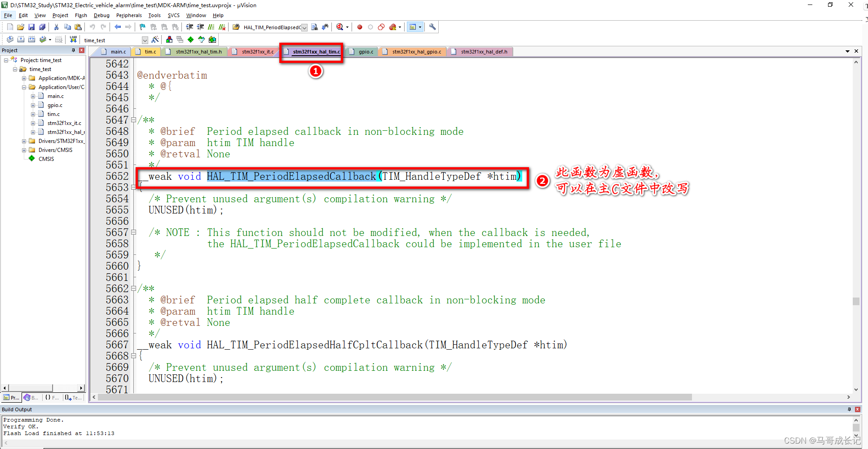Create a new file with the New icon
The height and width of the screenshot is (449, 868).
coord(10,27)
